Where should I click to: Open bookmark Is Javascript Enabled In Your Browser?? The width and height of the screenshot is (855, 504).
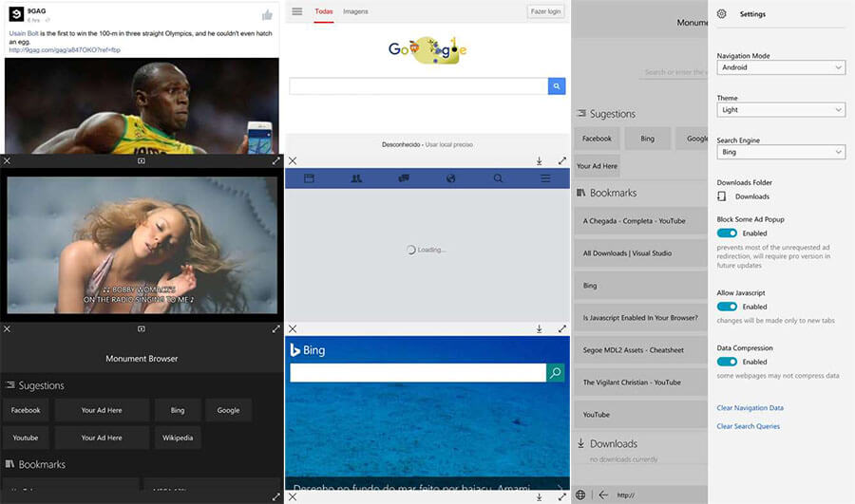[640, 317]
